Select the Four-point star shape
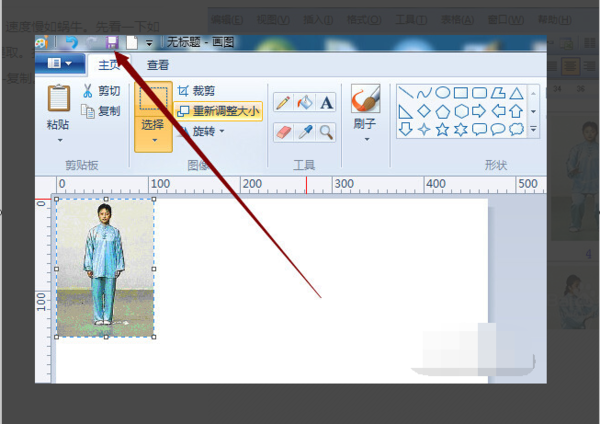 point(424,129)
